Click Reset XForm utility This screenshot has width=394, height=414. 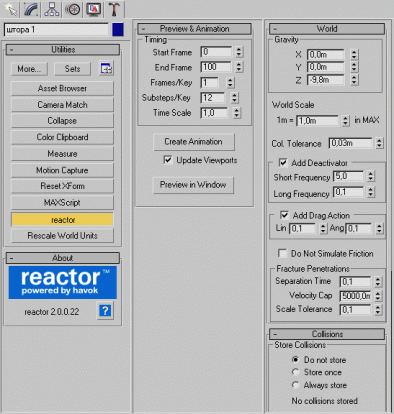point(62,186)
